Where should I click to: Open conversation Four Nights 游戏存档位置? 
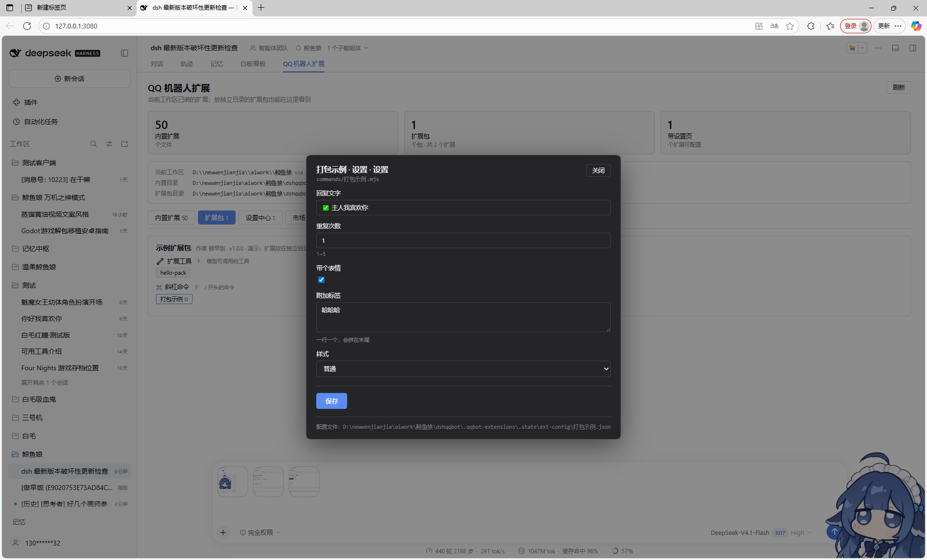pos(69,368)
